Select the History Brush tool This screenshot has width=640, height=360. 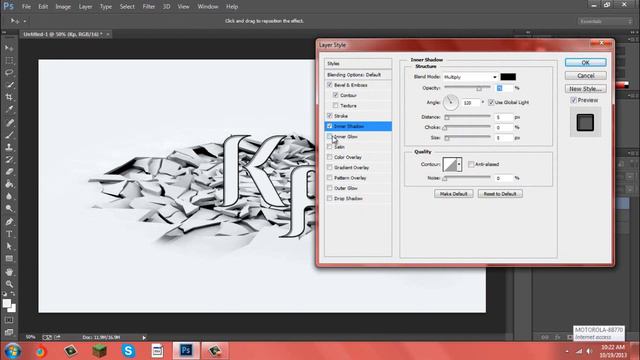[9, 160]
